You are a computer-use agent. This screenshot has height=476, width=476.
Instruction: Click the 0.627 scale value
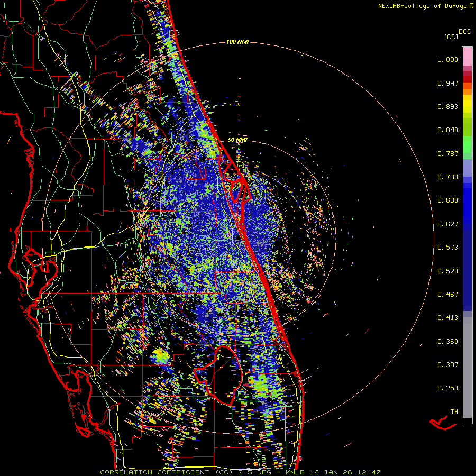448,224
